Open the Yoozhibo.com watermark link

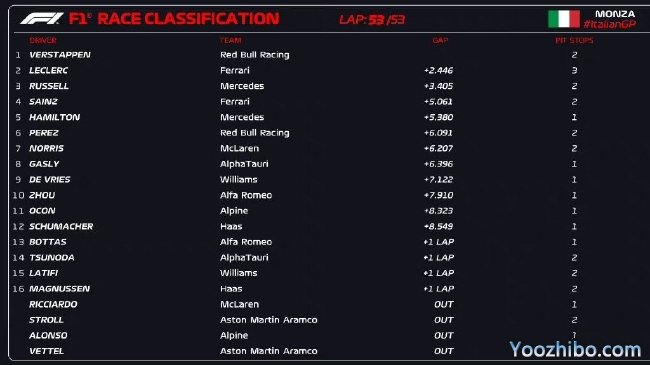[575, 350]
